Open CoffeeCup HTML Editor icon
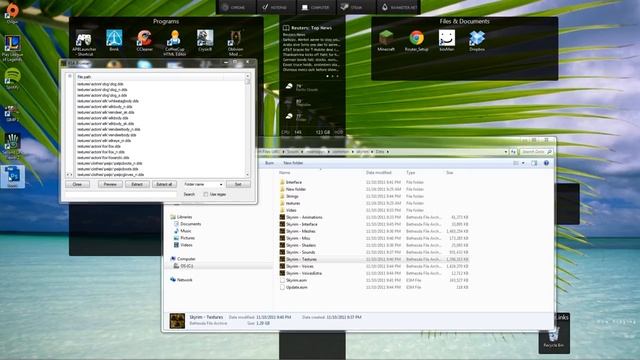 point(175,43)
